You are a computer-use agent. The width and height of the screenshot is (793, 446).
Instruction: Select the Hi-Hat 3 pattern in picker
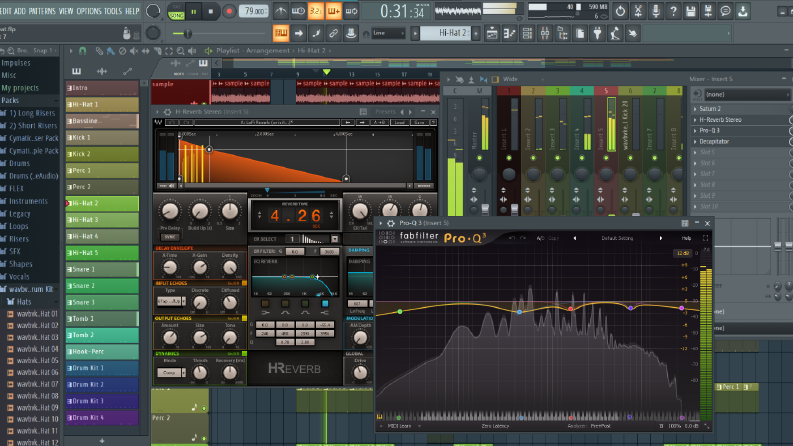[x=102, y=220]
